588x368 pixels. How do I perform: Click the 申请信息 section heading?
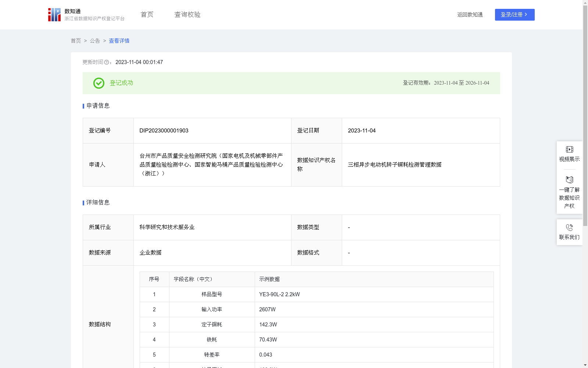point(98,106)
